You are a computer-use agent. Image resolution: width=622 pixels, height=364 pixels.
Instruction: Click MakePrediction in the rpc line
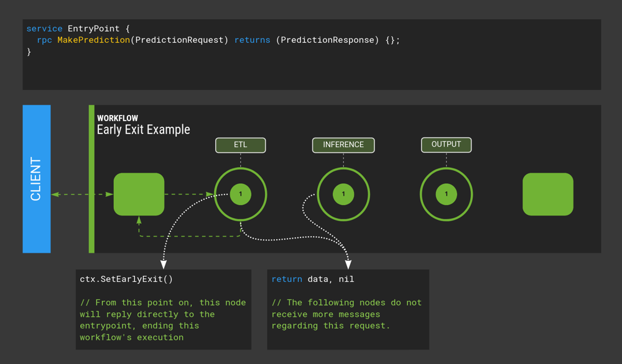94,40
